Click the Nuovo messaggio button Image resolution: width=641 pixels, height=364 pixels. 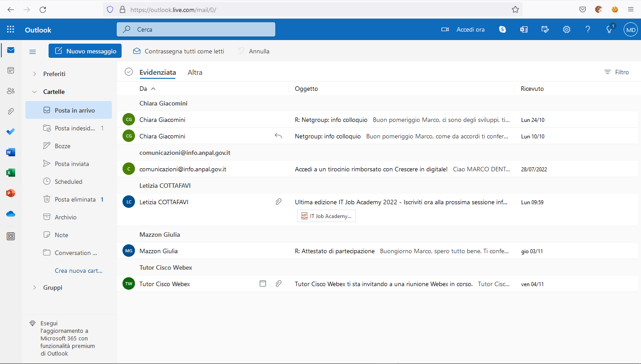pos(85,51)
